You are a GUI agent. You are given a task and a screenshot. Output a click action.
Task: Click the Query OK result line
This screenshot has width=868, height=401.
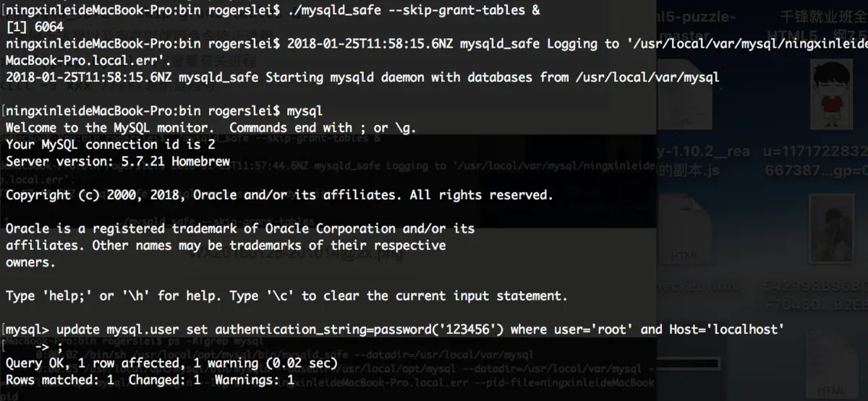tap(171, 363)
